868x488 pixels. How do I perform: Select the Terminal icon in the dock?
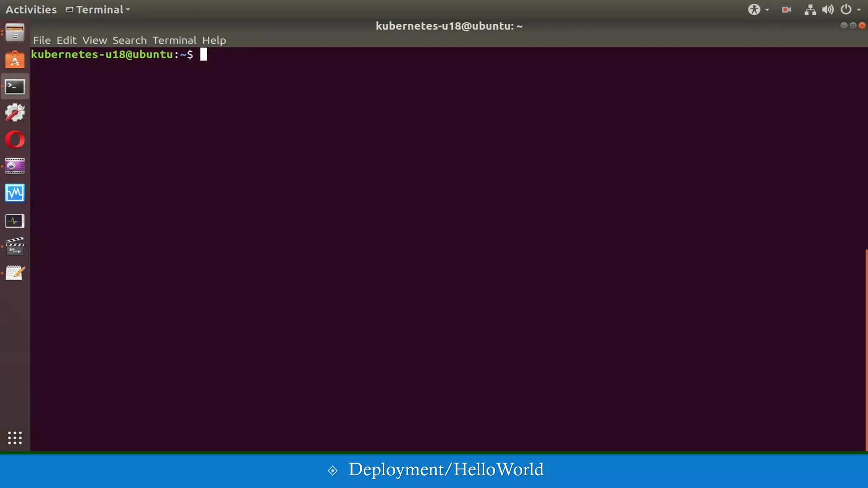click(x=15, y=86)
